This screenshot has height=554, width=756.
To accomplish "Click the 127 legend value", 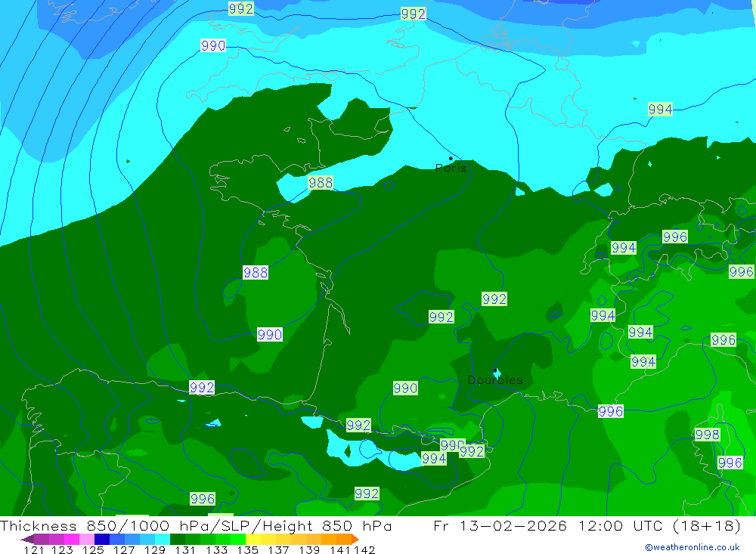I will (x=124, y=549).
